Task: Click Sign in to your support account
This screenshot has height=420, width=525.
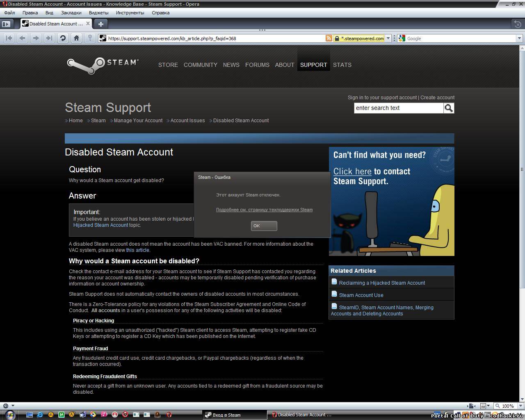Action: tap(382, 98)
